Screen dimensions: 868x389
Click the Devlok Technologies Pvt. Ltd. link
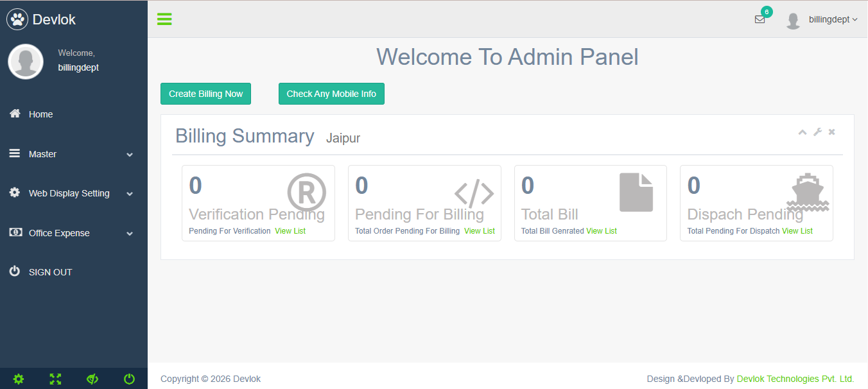(795, 379)
